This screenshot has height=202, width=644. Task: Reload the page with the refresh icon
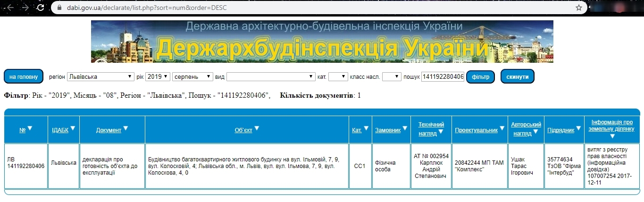(x=41, y=8)
